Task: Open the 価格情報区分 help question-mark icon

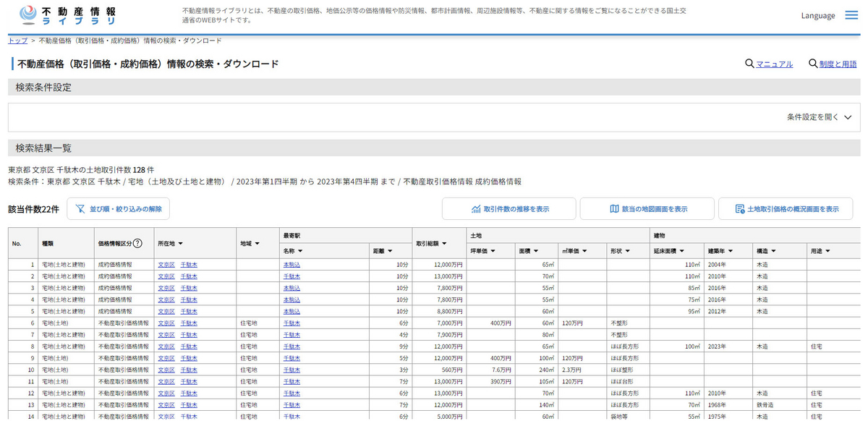Action: 138,244
